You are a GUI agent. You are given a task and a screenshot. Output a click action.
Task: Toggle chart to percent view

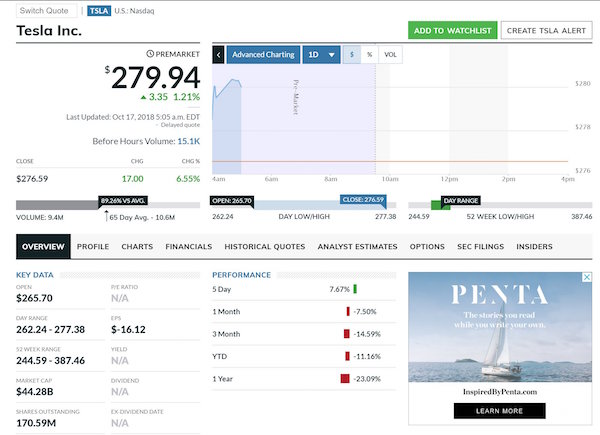pyautogui.click(x=369, y=55)
